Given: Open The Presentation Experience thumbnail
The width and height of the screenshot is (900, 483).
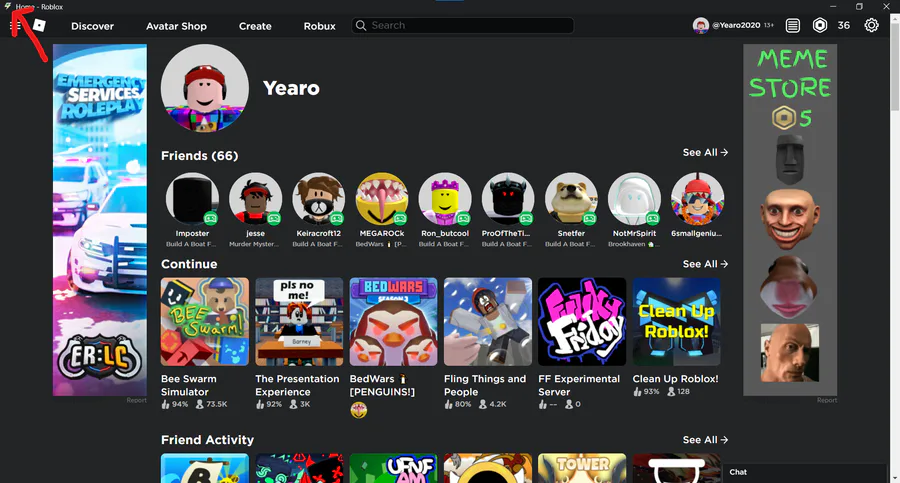Looking at the screenshot, I should click(299, 322).
